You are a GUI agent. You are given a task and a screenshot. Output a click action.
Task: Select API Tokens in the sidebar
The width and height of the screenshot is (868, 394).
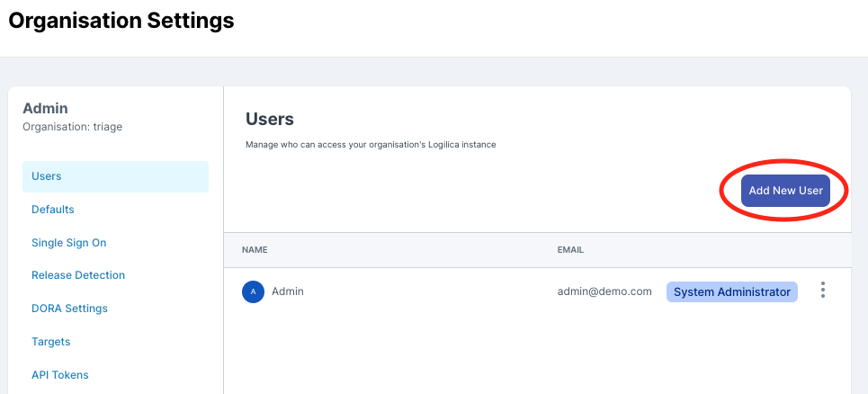(x=59, y=375)
